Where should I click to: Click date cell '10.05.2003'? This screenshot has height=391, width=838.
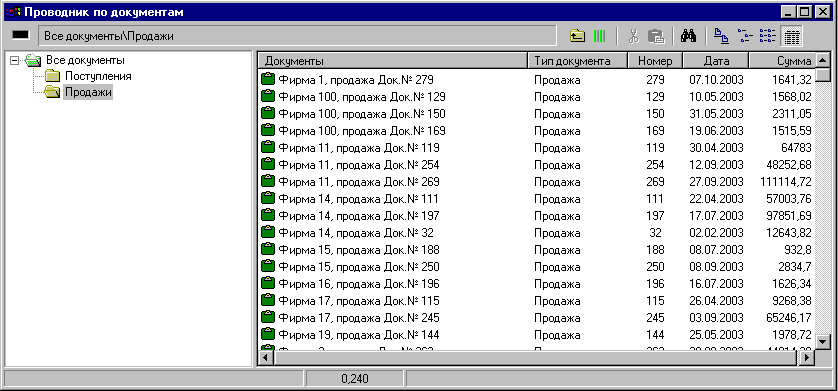pos(716,97)
